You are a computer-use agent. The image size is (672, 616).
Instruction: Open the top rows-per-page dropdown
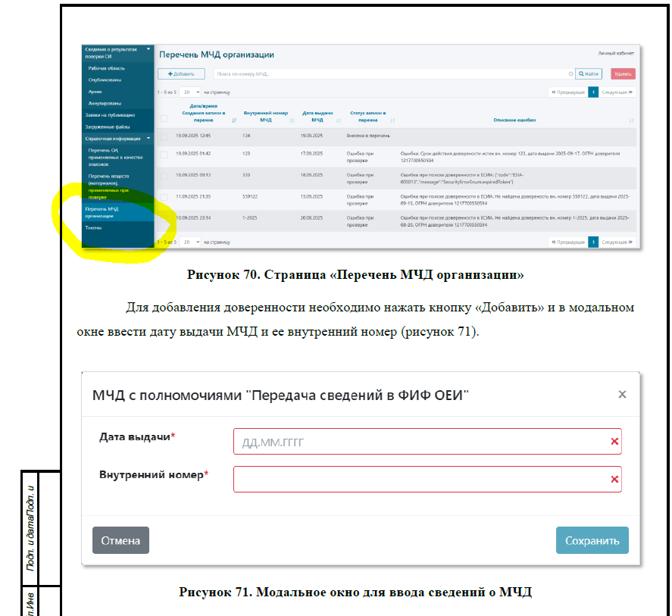pyautogui.click(x=190, y=92)
